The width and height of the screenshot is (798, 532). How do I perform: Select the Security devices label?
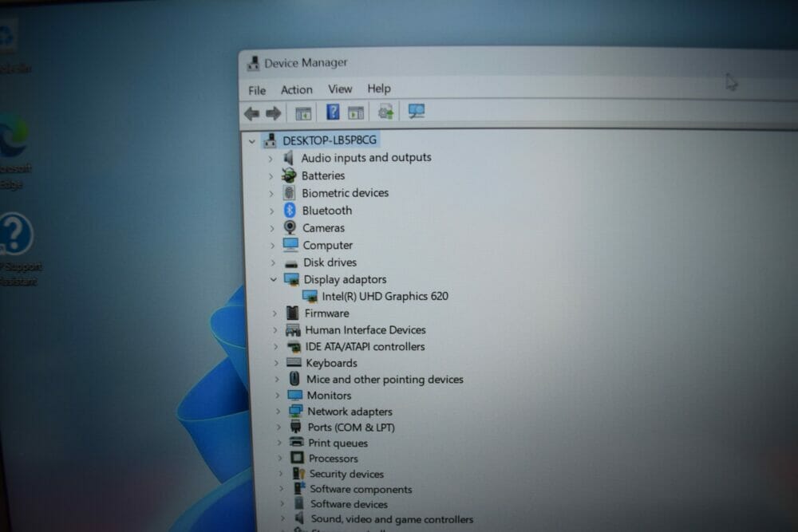[x=346, y=474]
